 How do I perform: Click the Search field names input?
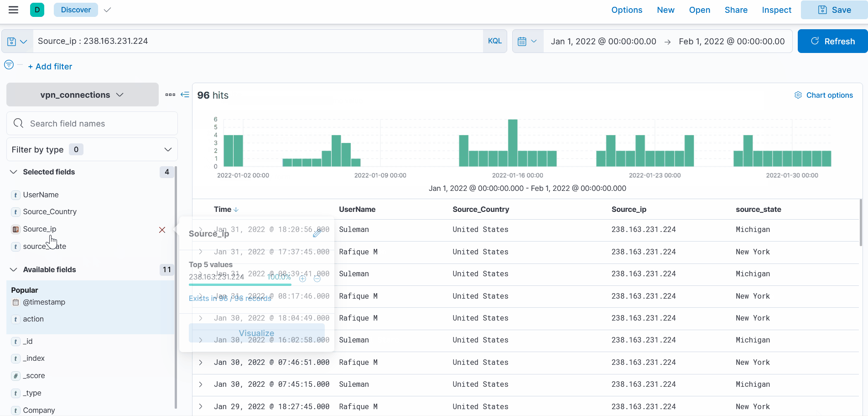pyautogui.click(x=92, y=123)
